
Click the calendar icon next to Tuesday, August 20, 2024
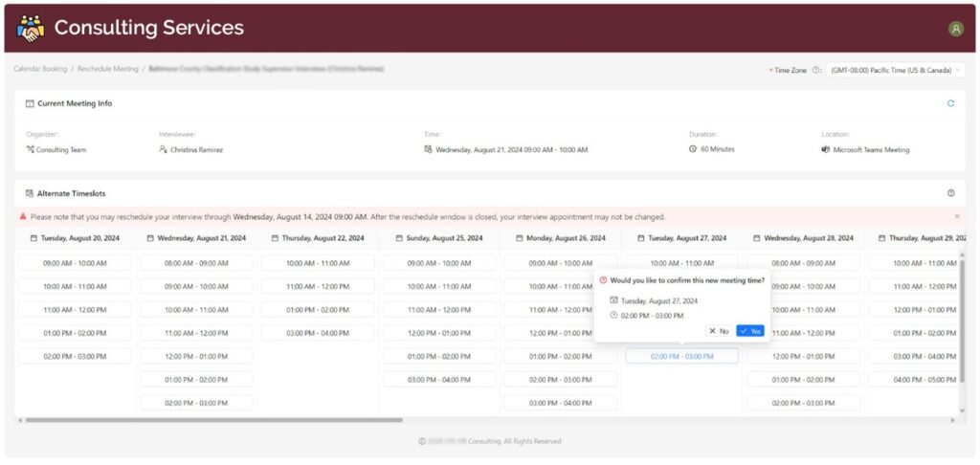tap(33, 238)
